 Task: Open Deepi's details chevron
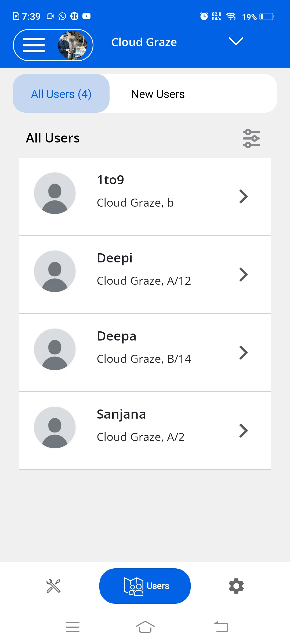(x=243, y=275)
